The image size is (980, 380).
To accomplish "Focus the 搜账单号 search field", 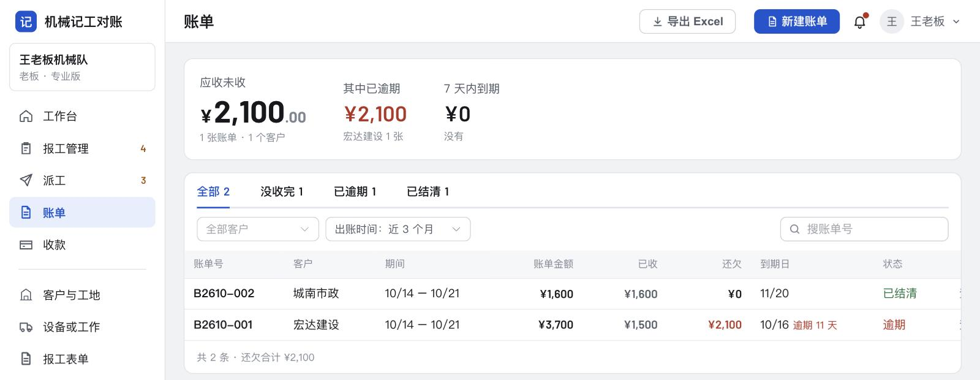I will pos(864,229).
